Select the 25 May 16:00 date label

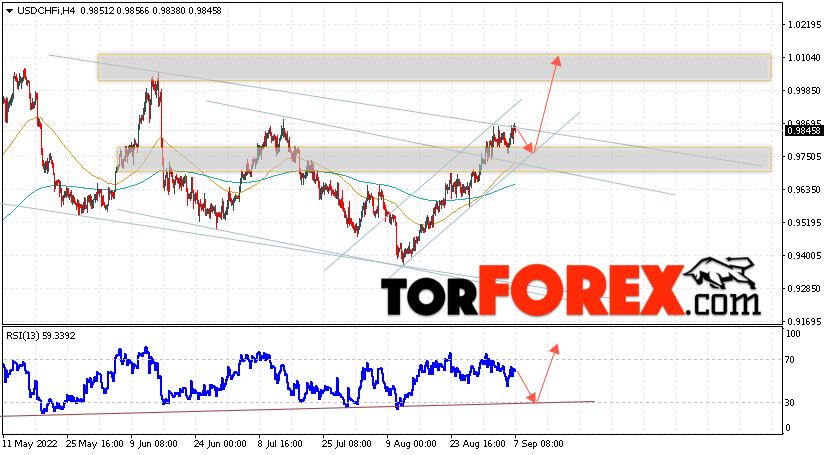pyautogui.click(x=93, y=443)
